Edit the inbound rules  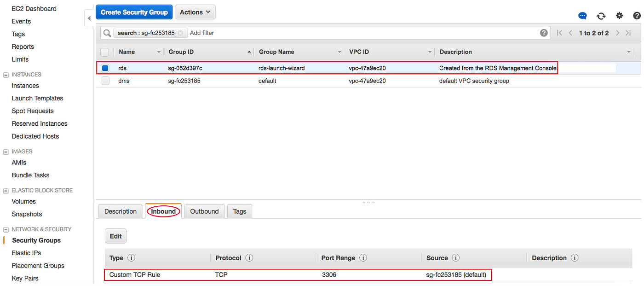click(115, 236)
